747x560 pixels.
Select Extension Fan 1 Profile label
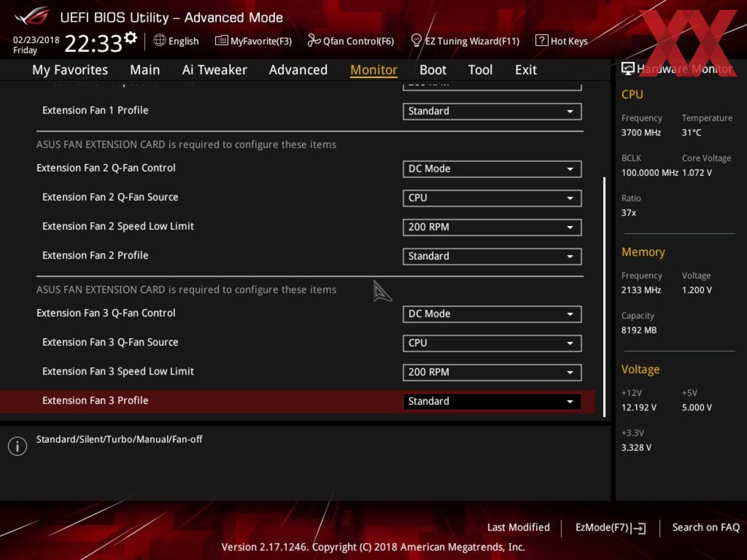pos(95,110)
